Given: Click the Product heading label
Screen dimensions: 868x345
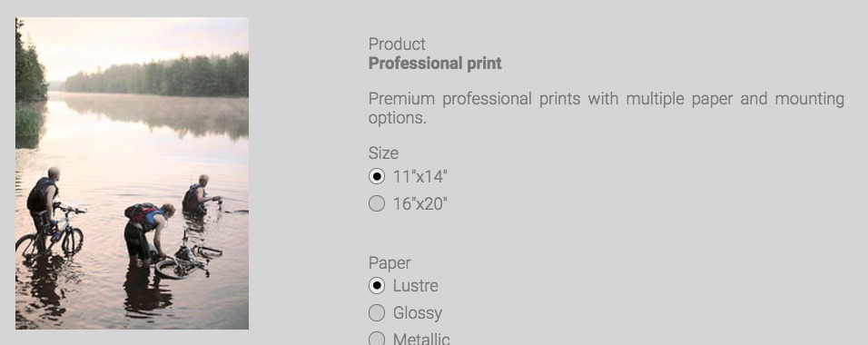Looking at the screenshot, I should [397, 44].
